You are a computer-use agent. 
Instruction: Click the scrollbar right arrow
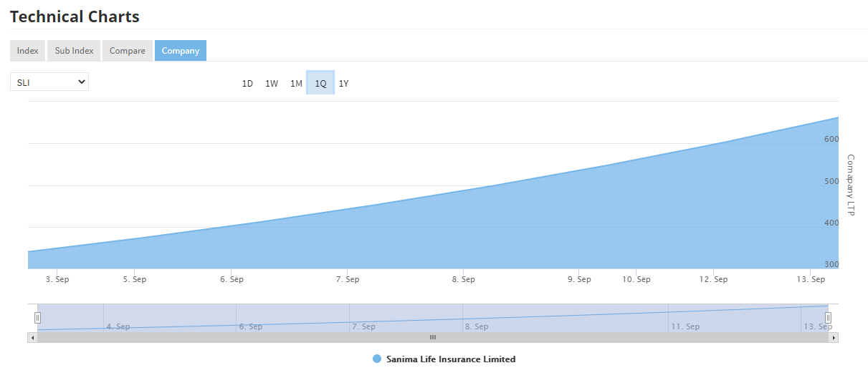click(x=833, y=337)
